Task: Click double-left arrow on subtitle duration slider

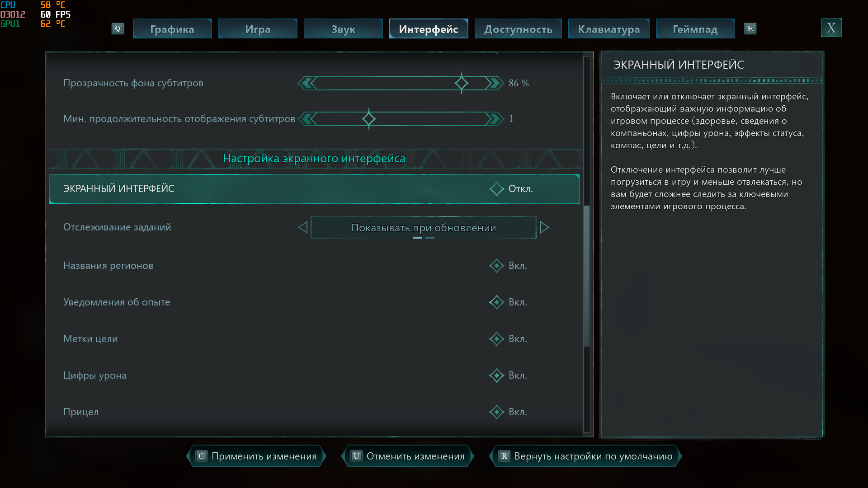Action: point(307,119)
